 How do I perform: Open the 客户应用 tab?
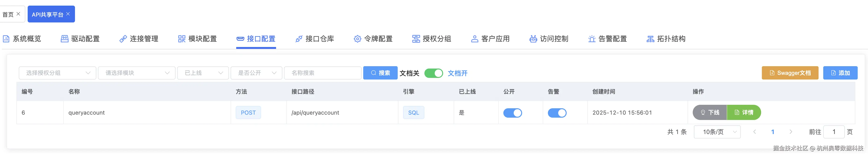pyautogui.click(x=490, y=39)
